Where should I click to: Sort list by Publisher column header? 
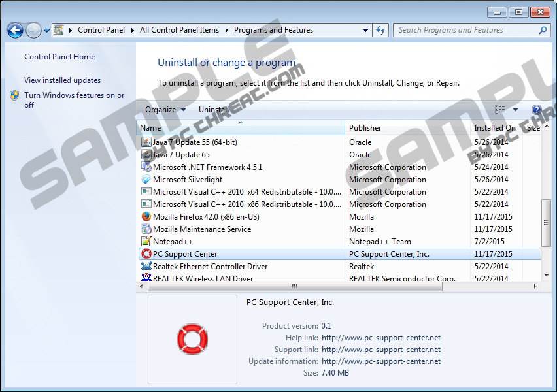click(x=365, y=128)
